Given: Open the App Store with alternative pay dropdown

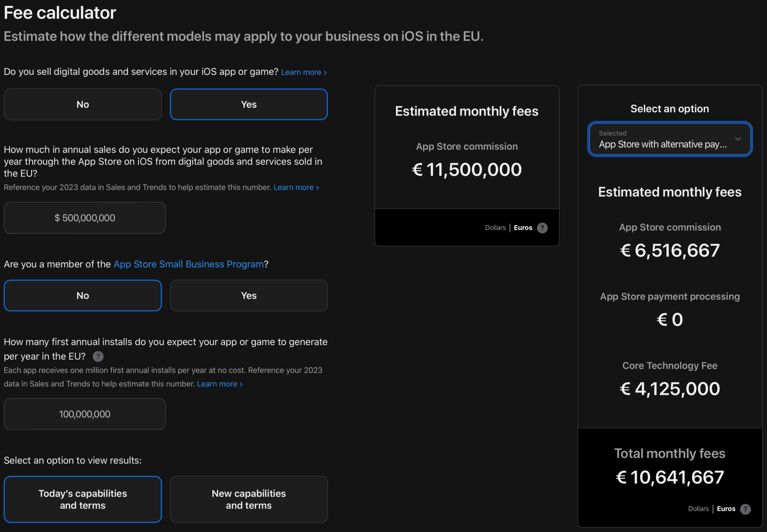Looking at the screenshot, I should 670,139.
